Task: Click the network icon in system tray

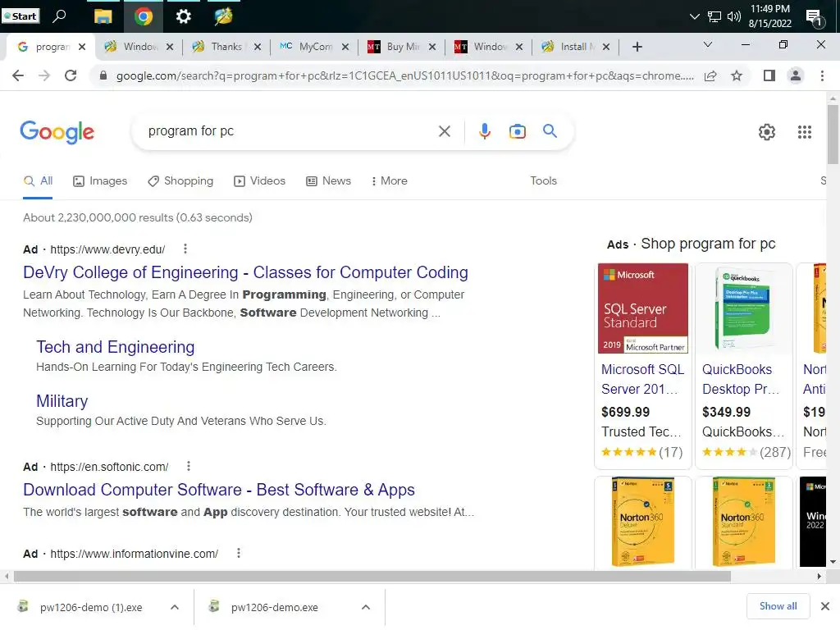Action: 714,16
